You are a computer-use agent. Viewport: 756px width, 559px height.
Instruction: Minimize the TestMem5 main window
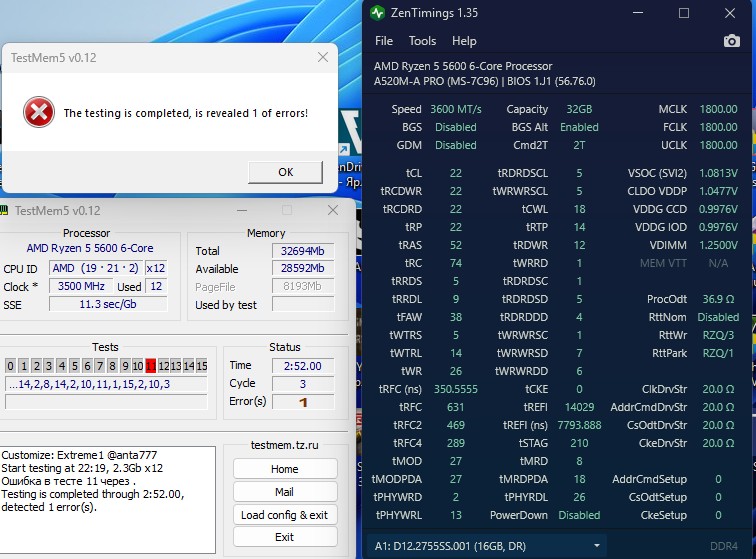tap(242, 210)
